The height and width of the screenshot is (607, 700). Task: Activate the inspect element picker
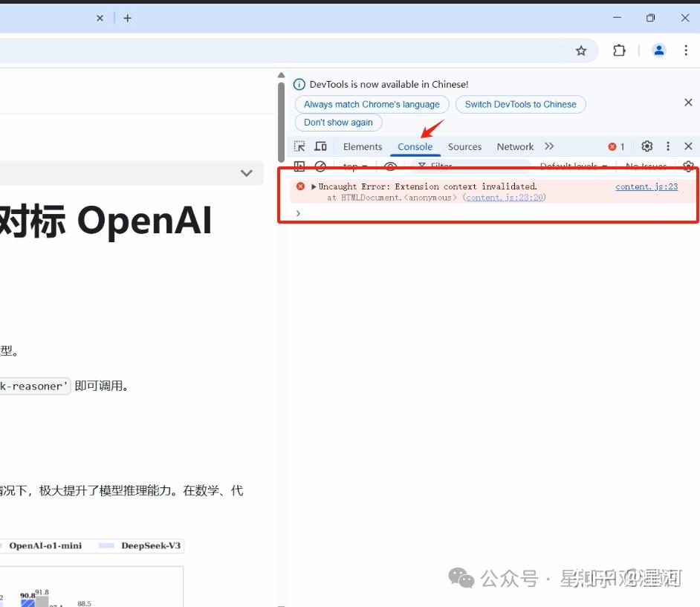[299, 146]
